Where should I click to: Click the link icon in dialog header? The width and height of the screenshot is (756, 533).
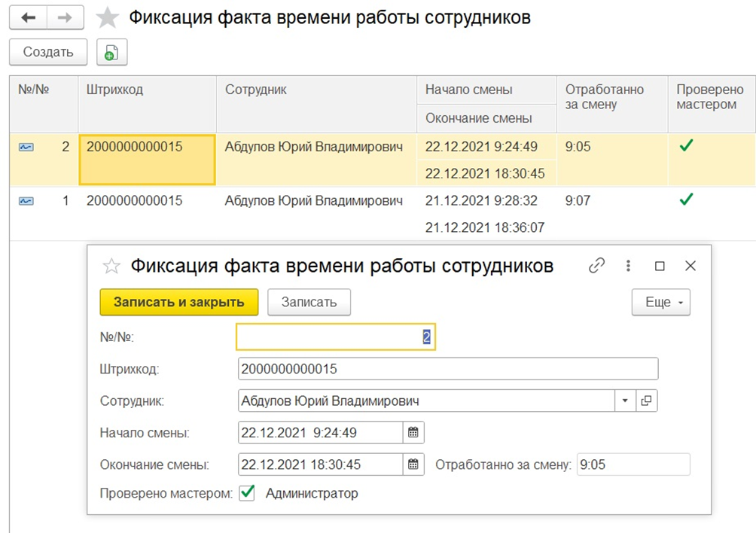tap(597, 266)
